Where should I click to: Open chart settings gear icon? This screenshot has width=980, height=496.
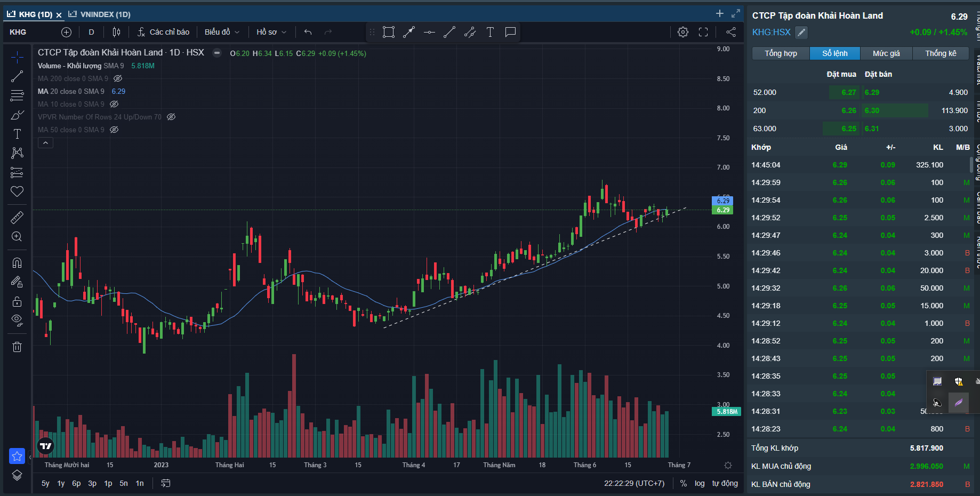682,32
